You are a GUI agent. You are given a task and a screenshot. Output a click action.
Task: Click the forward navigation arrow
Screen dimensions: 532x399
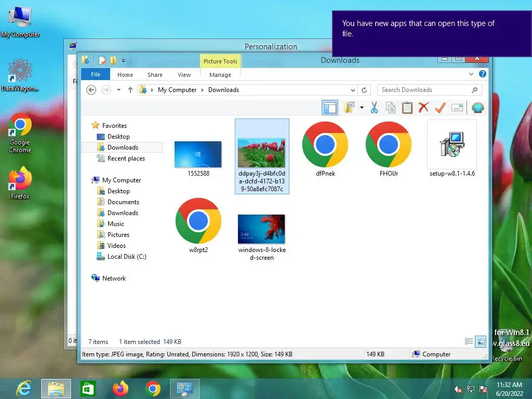[106, 90]
